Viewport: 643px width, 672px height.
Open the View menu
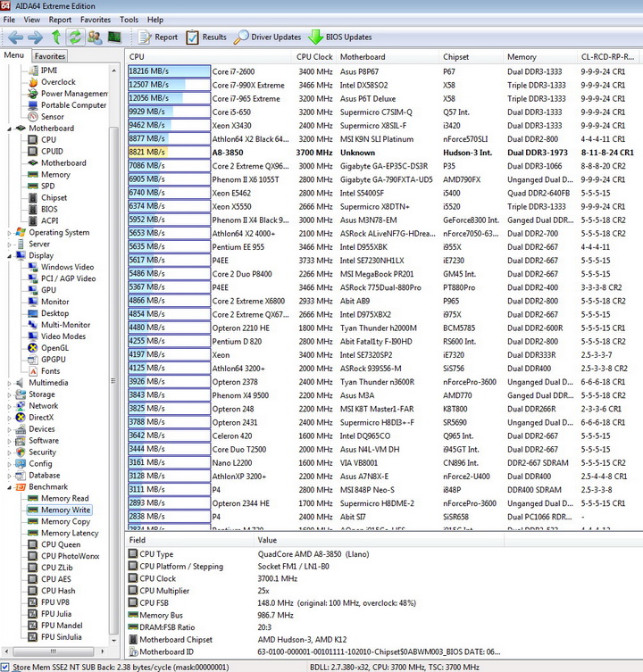click(x=32, y=20)
